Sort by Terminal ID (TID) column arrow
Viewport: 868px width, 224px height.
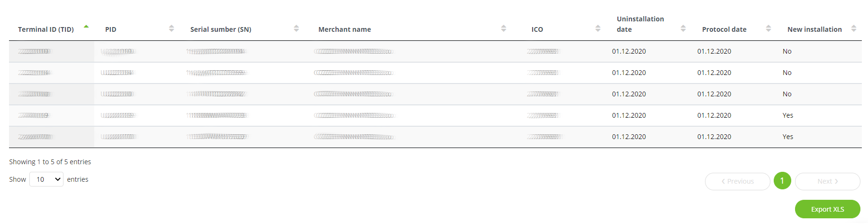(x=86, y=27)
